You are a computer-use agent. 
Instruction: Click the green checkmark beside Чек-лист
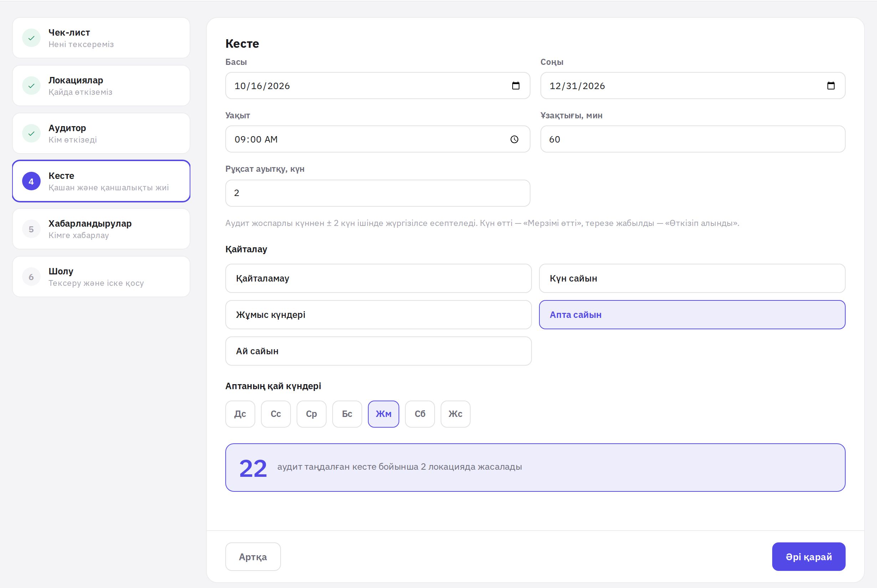point(31,38)
